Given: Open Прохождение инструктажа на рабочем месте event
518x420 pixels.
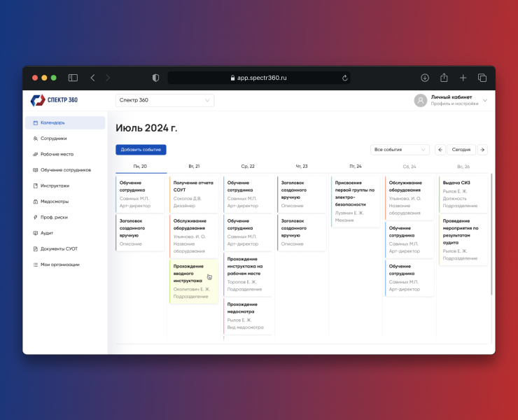Looking at the screenshot, I should coord(248,274).
